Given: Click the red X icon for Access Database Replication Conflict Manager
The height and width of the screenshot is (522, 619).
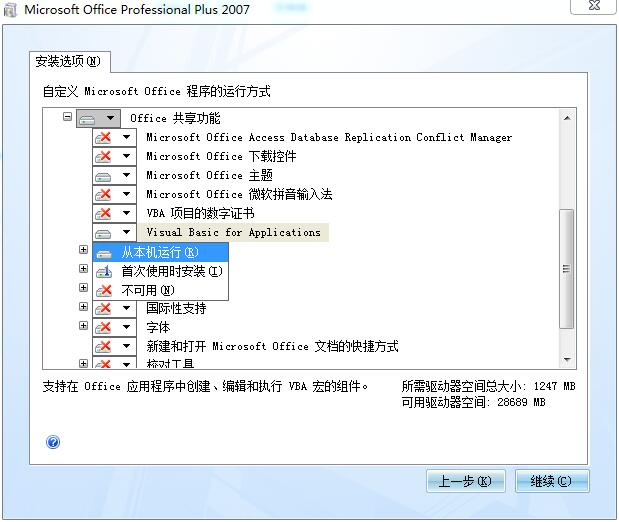Looking at the screenshot, I should coord(103,137).
